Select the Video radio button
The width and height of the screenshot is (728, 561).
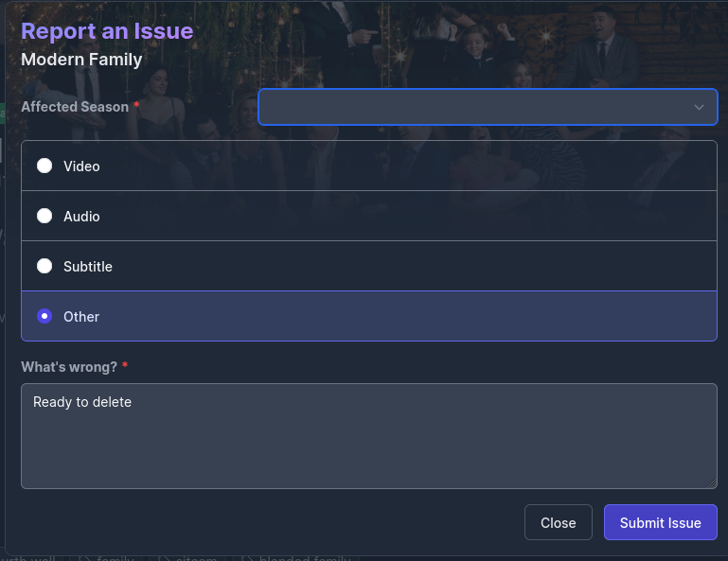(x=44, y=166)
